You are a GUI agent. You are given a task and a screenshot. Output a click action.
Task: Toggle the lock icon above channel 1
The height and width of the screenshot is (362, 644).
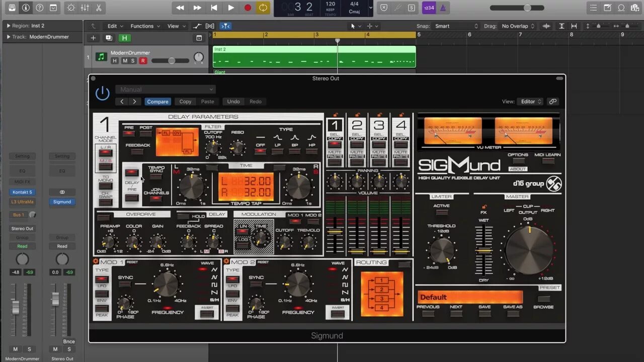336,114
